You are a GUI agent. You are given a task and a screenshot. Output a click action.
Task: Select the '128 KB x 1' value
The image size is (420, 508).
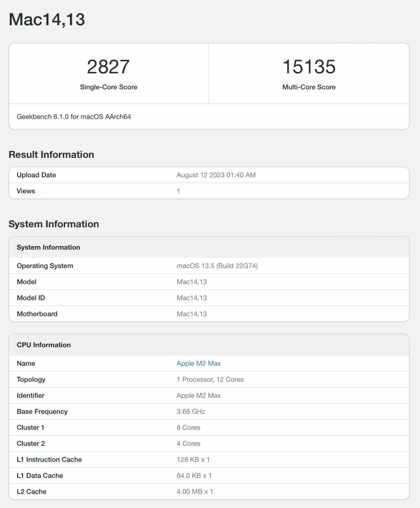click(193, 459)
